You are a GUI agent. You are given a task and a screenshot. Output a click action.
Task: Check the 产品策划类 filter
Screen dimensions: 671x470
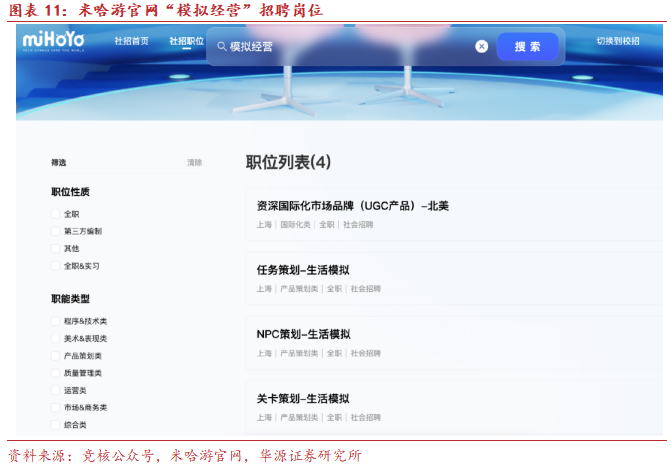click(x=55, y=355)
